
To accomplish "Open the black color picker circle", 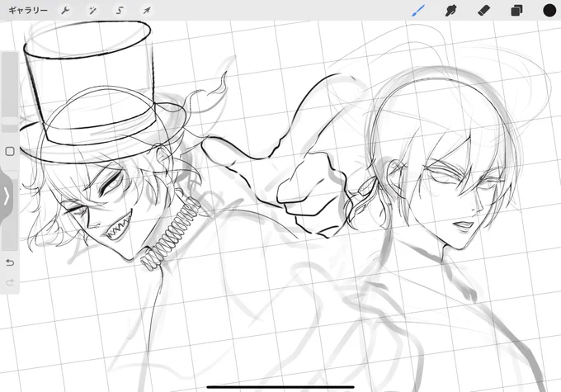I will [549, 11].
